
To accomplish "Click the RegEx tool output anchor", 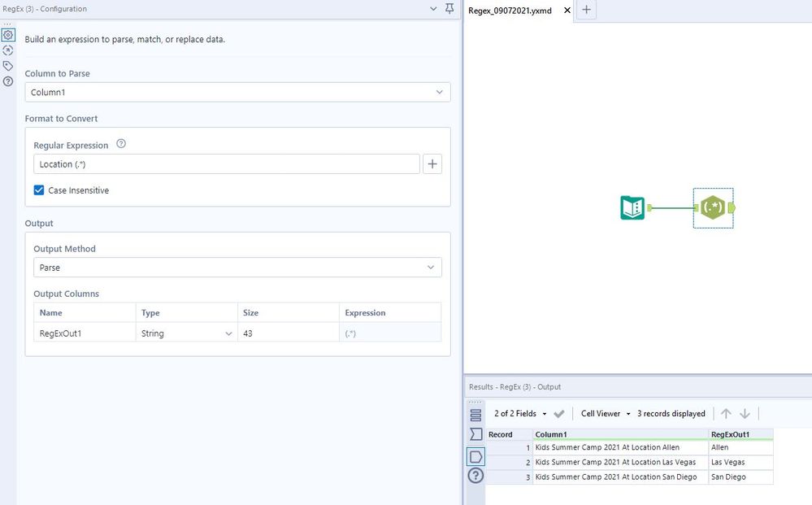I will pyautogui.click(x=732, y=207).
